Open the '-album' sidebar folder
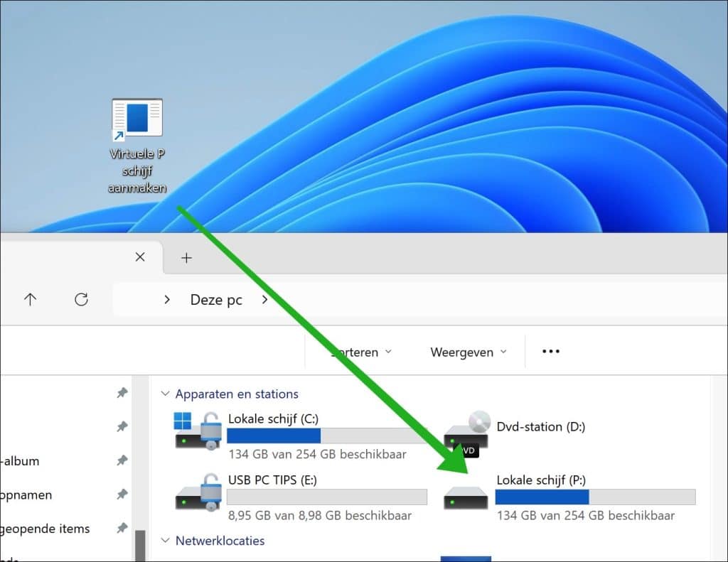 tap(20, 461)
